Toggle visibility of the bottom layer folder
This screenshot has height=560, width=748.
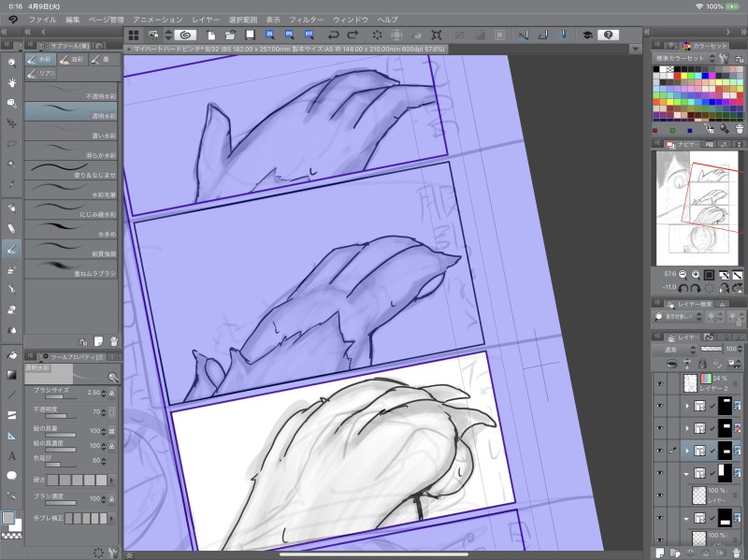point(659,519)
